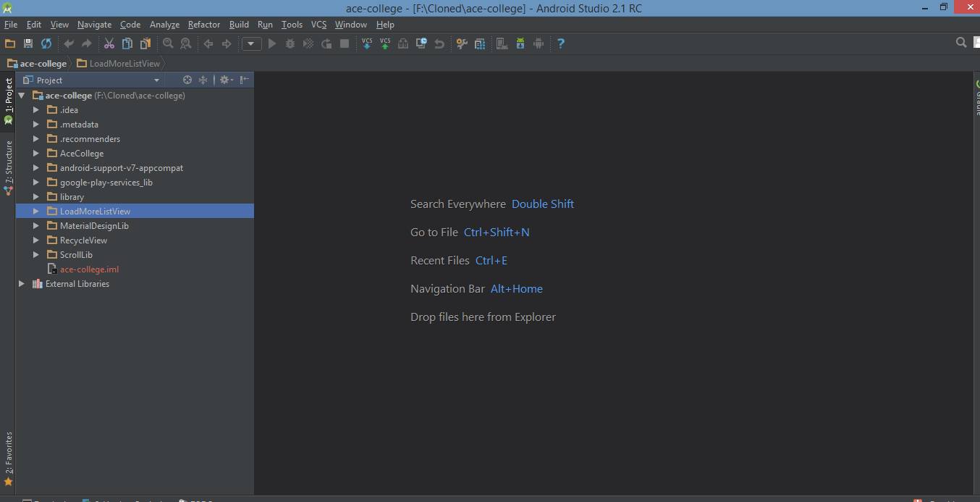Click the Find magnifier icon
Viewport: 980px width, 502px height.
(168, 43)
